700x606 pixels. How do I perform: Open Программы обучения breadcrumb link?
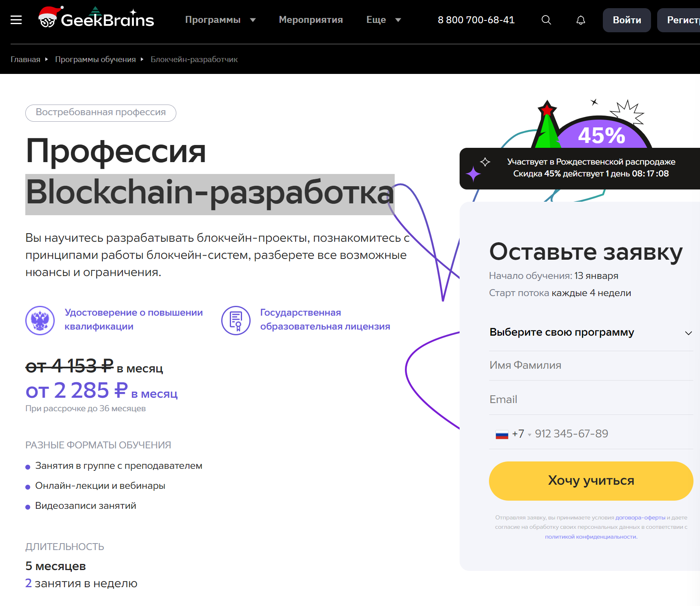tap(95, 60)
